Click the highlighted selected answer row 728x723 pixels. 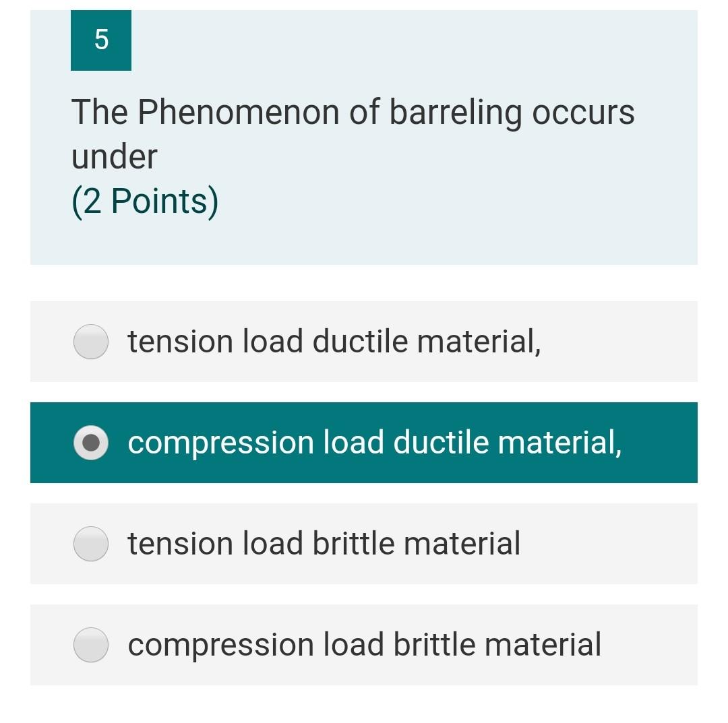click(364, 443)
